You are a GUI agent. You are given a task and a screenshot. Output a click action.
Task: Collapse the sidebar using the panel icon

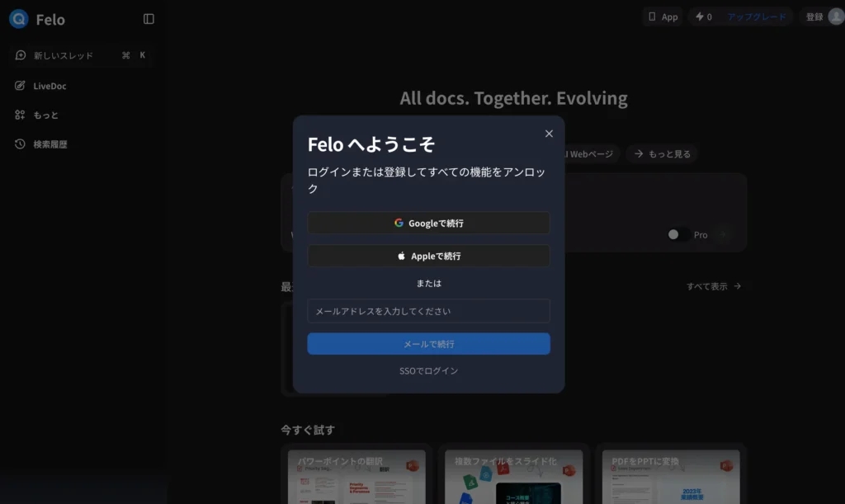(x=148, y=19)
